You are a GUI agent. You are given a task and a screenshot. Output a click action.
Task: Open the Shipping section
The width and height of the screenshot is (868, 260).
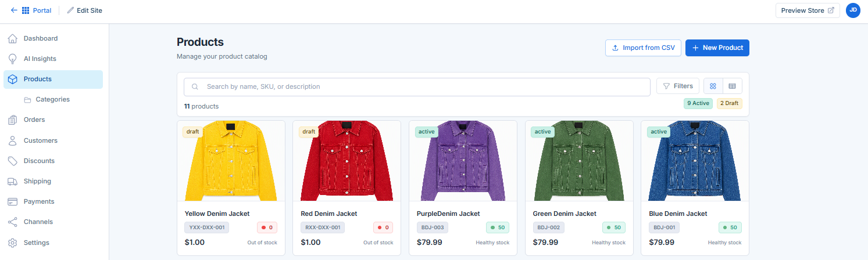click(53, 181)
